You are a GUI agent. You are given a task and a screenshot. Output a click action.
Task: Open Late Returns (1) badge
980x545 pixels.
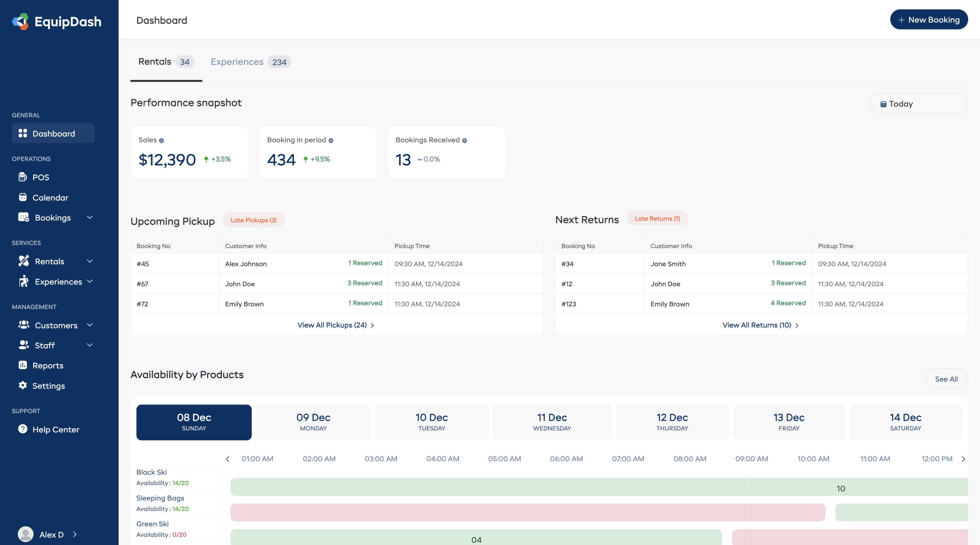(657, 218)
